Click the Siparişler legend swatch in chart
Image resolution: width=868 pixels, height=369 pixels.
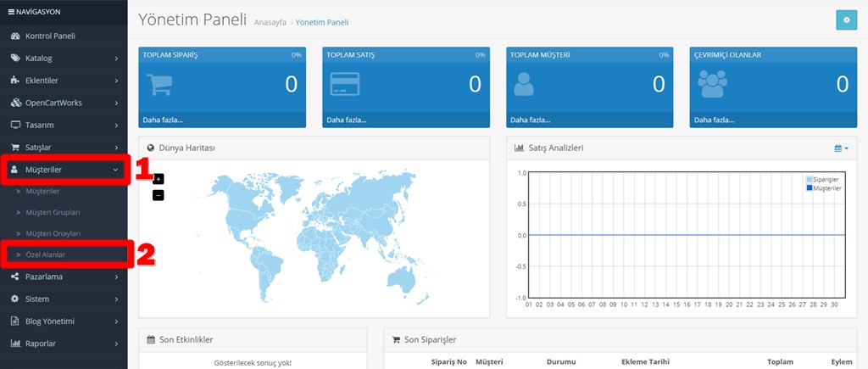pos(810,180)
